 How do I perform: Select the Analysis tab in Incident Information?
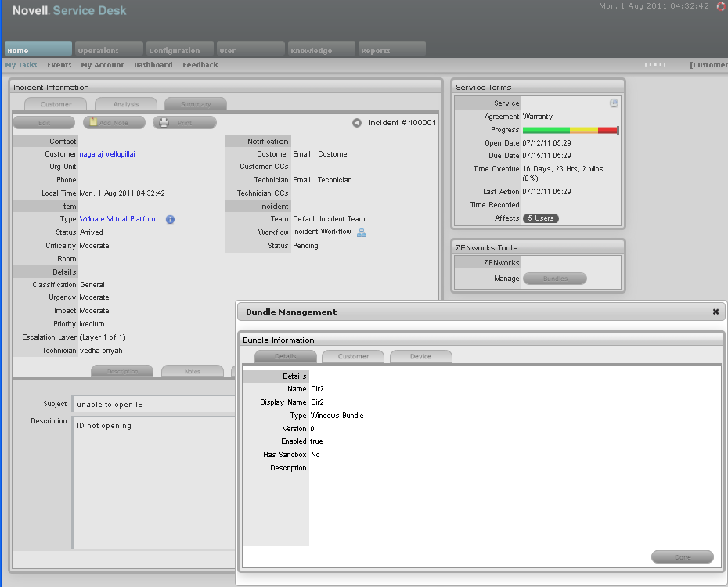point(125,104)
